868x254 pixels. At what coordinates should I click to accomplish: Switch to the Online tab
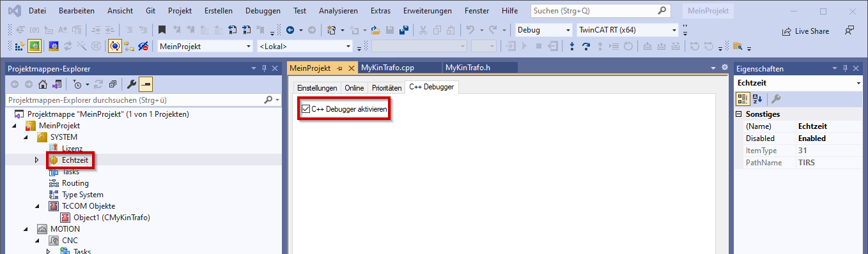[354, 87]
